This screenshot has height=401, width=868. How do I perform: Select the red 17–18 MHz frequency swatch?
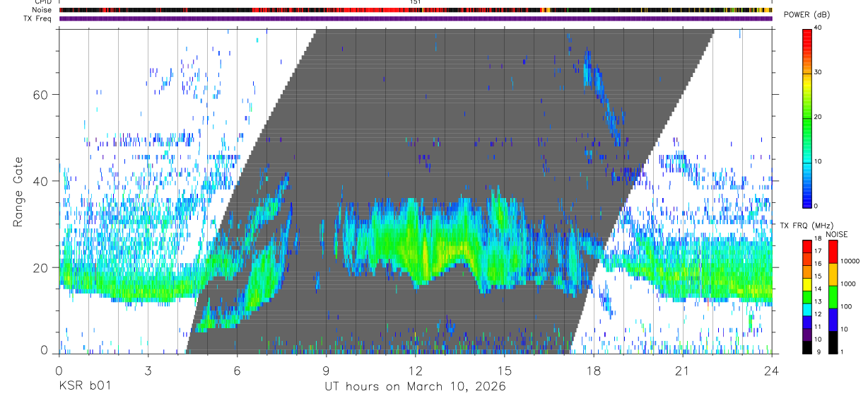tap(807, 247)
